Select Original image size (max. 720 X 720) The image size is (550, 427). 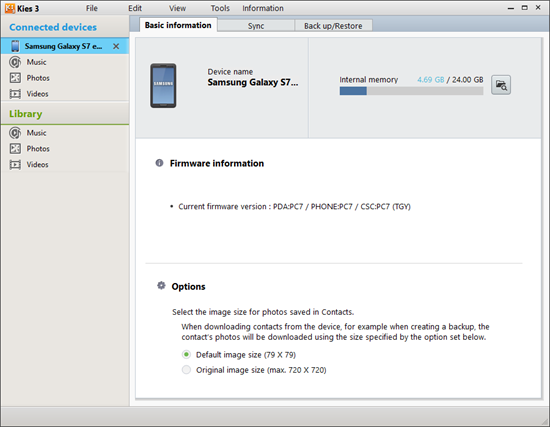(x=186, y=370)
